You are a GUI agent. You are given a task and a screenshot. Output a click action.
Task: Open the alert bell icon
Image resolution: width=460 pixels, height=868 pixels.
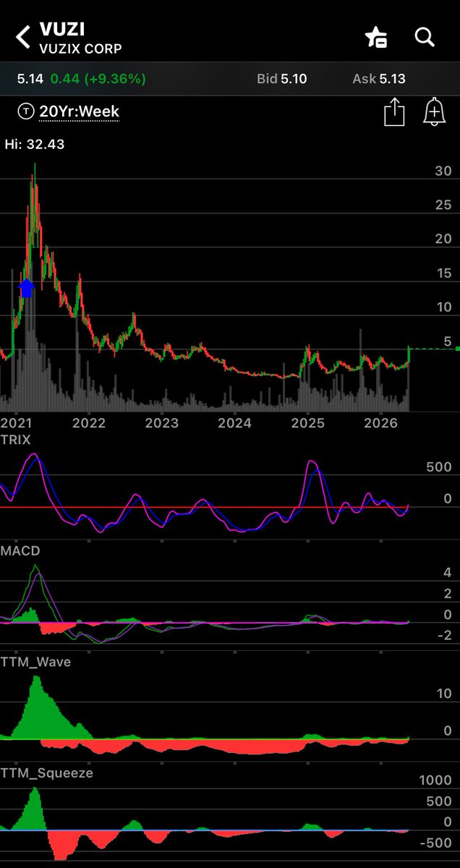pos(434,112)
